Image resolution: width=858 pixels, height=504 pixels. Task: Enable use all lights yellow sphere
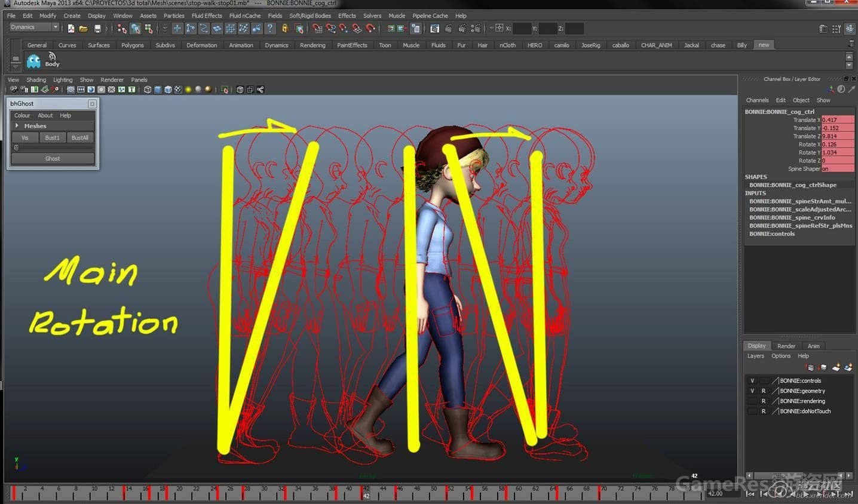pos(188,90)
